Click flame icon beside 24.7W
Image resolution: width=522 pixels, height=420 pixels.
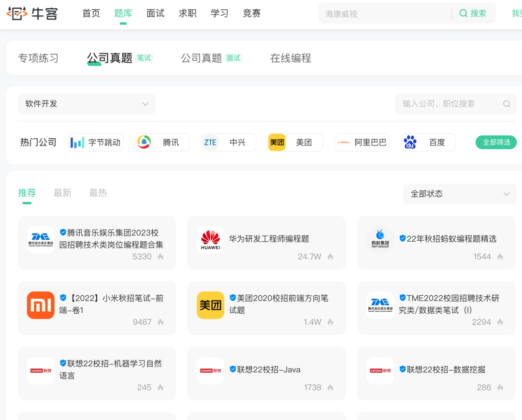[331, 257]
